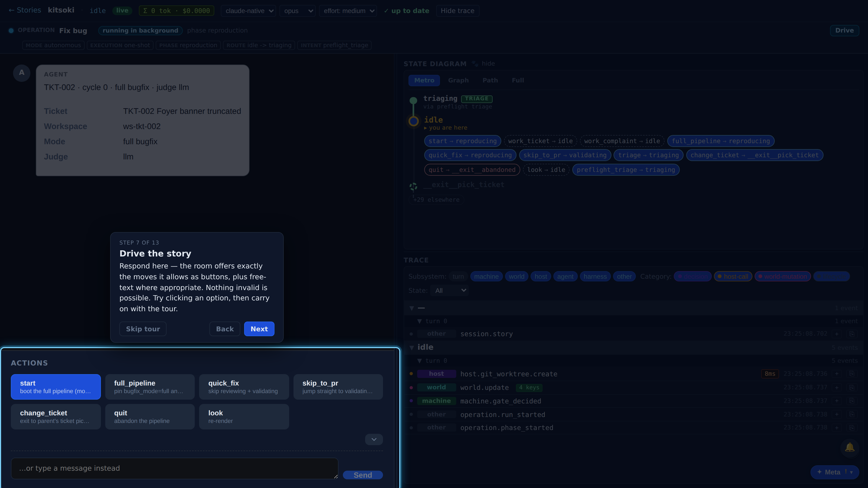Toggle the 'turn' subsystem filter
Screen dimensions: 868x488
(x=458, y=277)
